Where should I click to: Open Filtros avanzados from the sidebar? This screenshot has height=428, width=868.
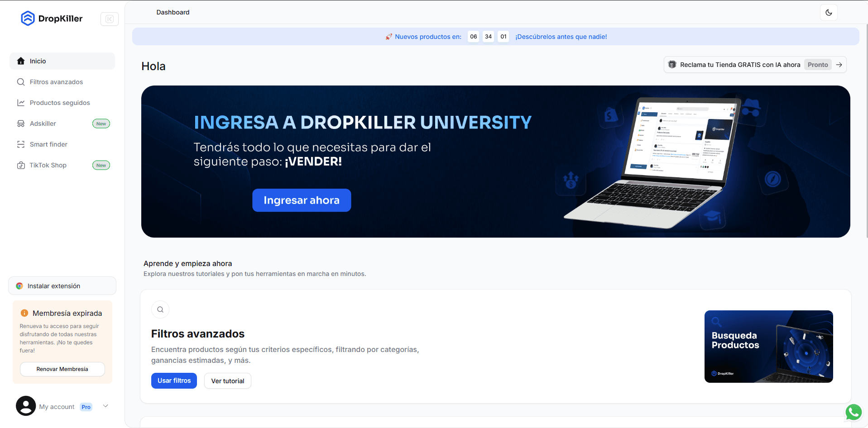click(x=62, y=82)
